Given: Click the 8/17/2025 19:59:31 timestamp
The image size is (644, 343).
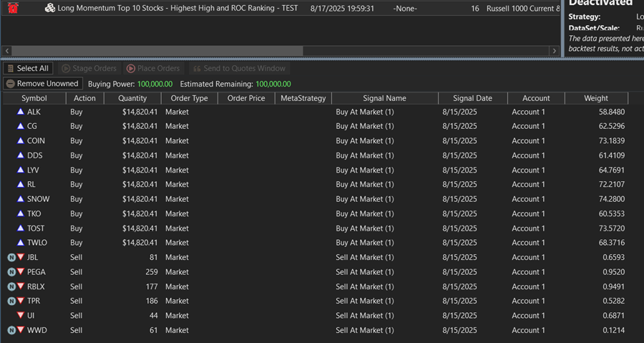Looking at the screenshot, I should click(342, 9).
